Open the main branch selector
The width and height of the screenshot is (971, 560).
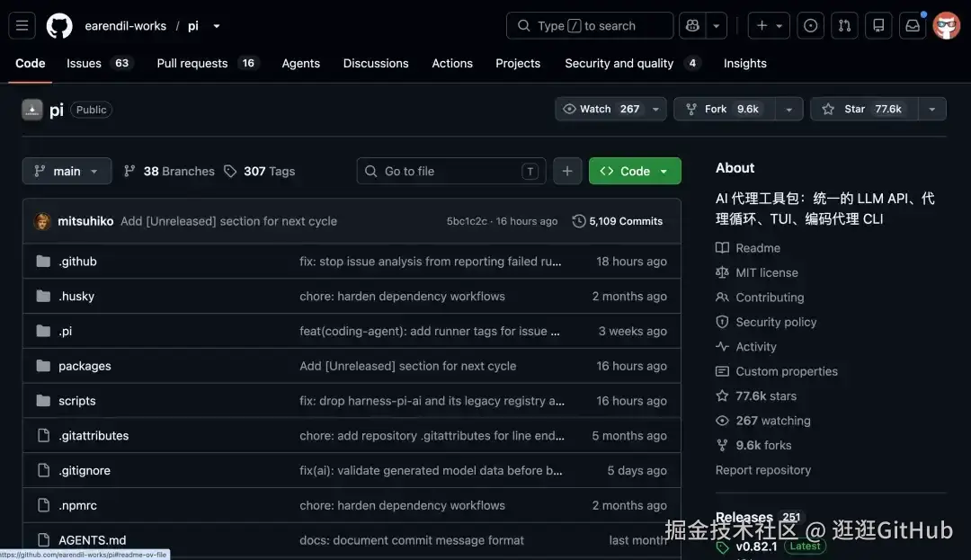click(x=67, y=171)
